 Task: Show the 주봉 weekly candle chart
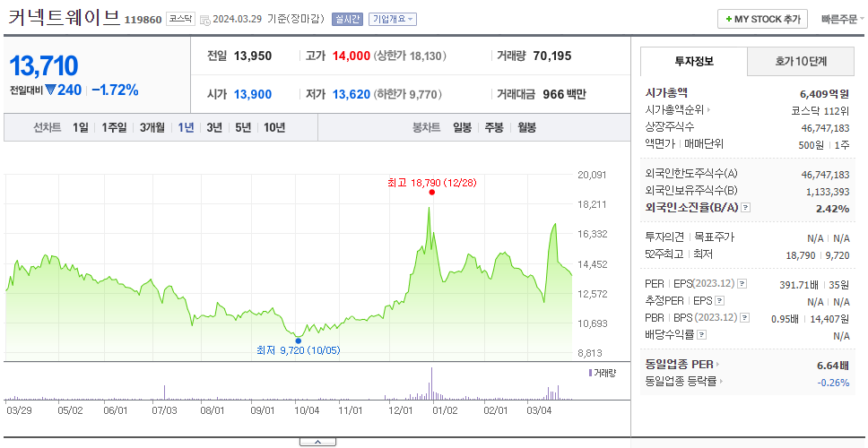494,128
